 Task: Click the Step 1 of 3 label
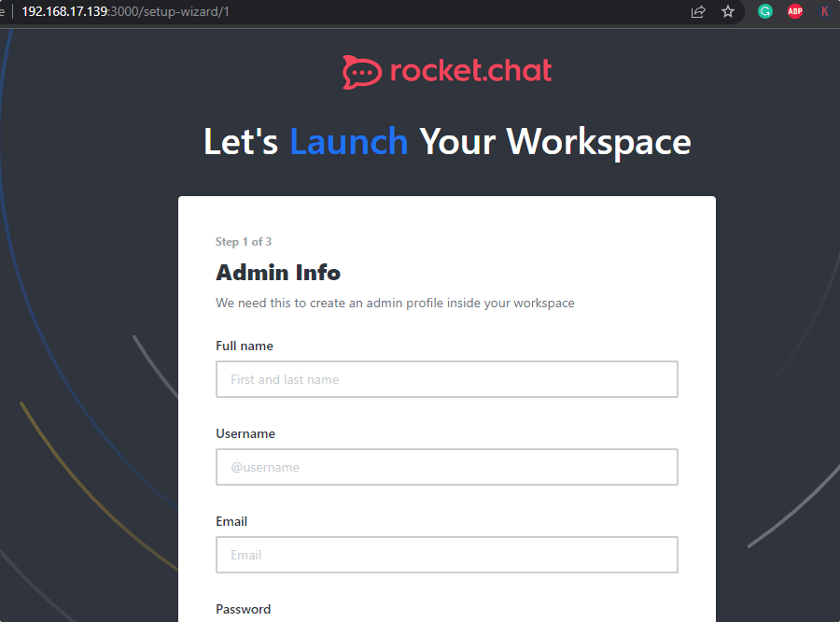(244, 241)
